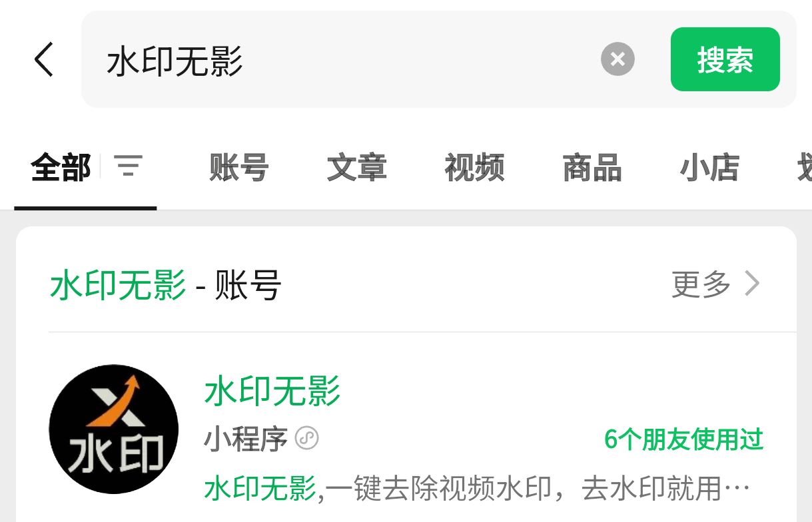Click the 水印无影 result title
The height and width of the screenshot is (522, 812).
(x=272, y=391)
